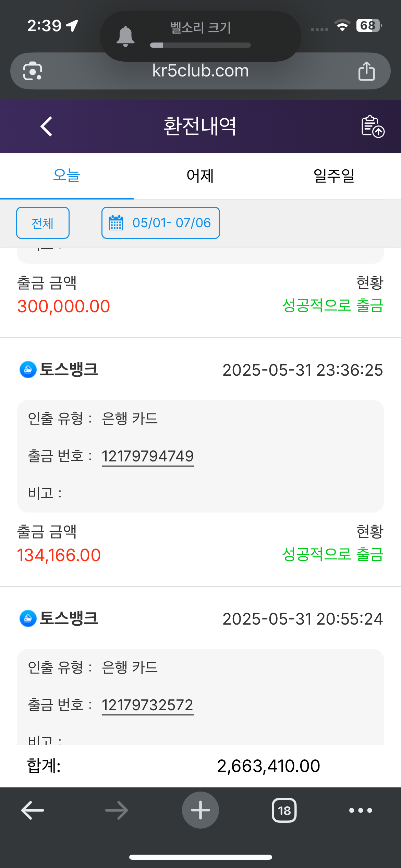Tap the 토스뱅크 entry dated 23:36:25

[200, 370]
